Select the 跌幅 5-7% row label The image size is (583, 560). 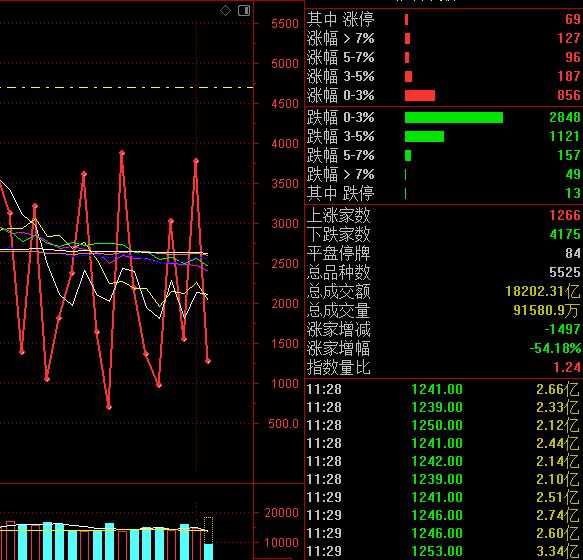tap(340, 155)
